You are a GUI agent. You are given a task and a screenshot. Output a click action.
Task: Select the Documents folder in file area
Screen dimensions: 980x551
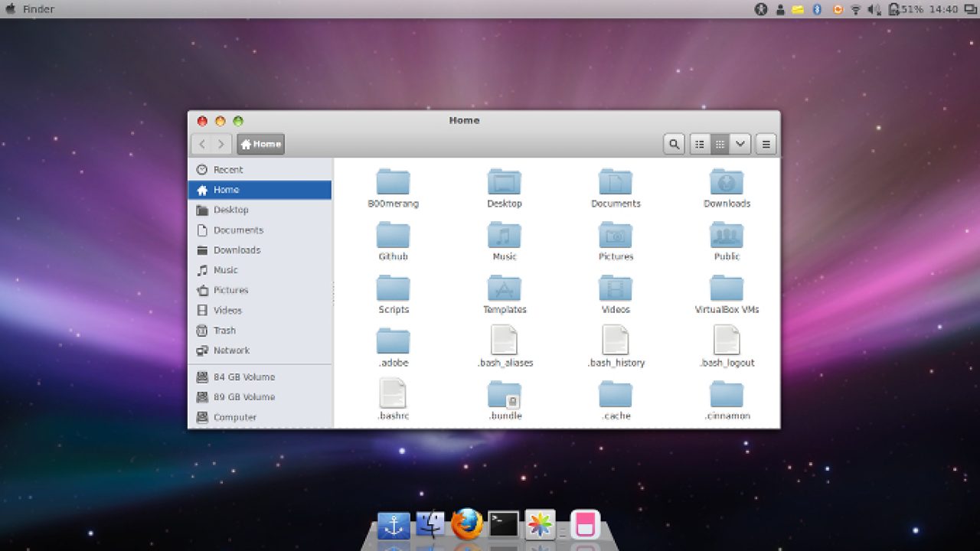(616, 188)
